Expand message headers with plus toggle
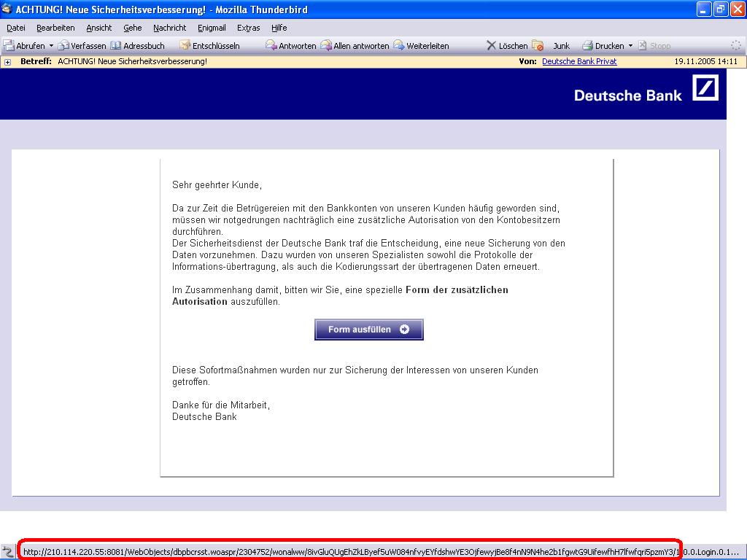The image size is (747, 560). click(7, 62)
